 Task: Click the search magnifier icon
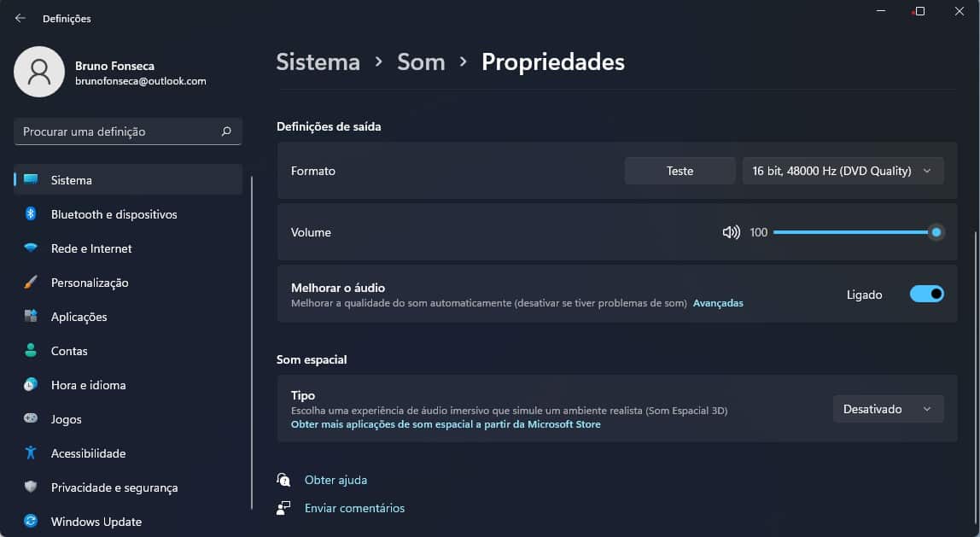tap(226, 131)
